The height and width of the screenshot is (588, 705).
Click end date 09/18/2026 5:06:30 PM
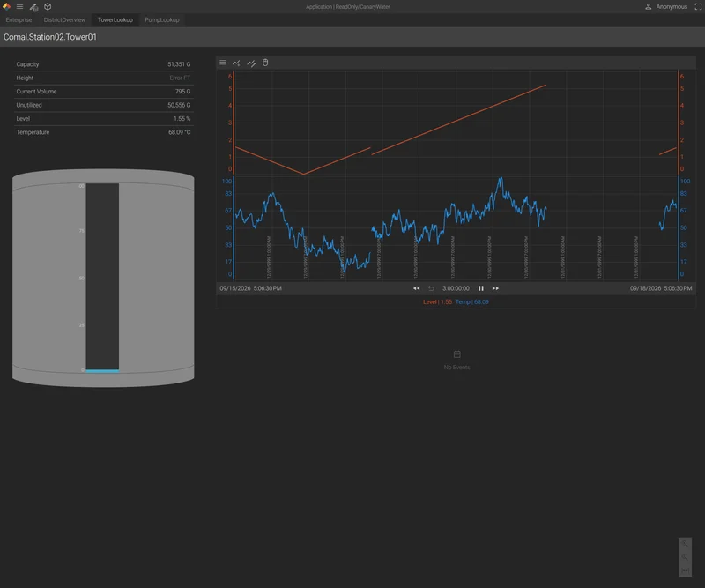pyautogui.click(x=661, y=288)
